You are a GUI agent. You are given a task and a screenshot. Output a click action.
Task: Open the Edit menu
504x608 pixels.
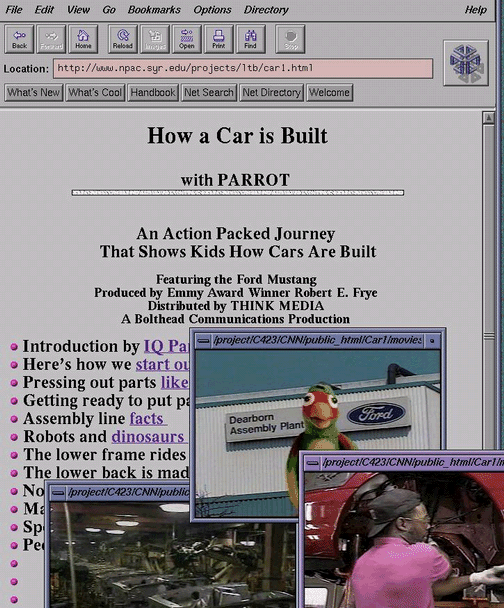tap(44, 10)
